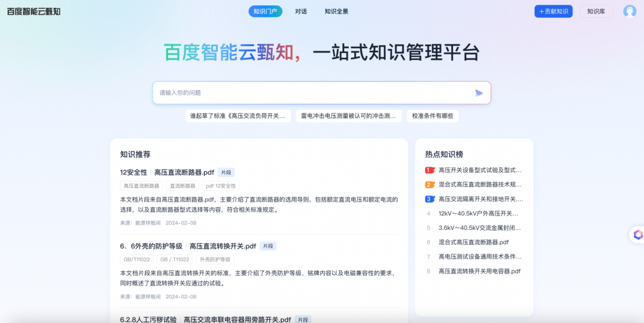Switch to the 对话 tab
Screen dimensions: 644x323
tap(301, 11)
